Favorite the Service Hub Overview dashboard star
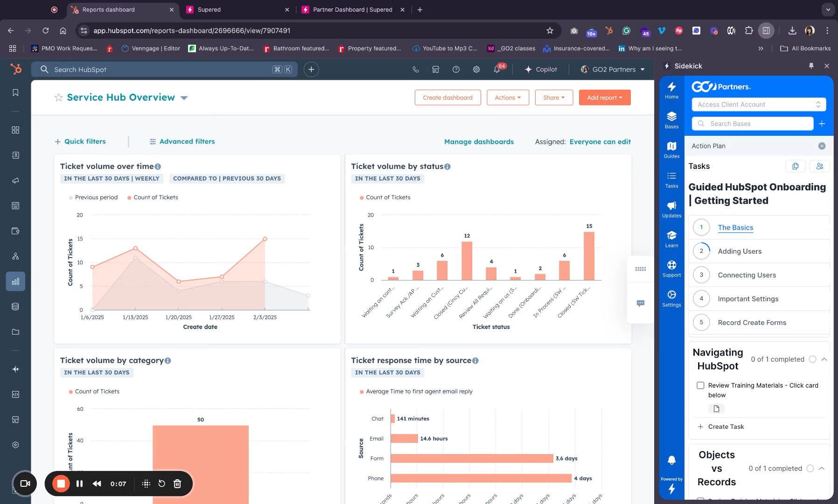This screenshot has width=838, height=504. coord(58,98)
